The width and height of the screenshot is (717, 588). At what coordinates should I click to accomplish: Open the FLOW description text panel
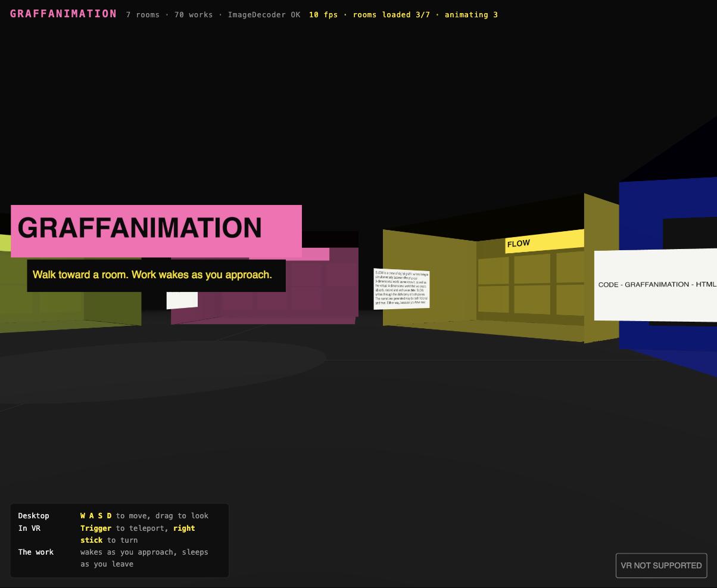(x=401, y=289)
